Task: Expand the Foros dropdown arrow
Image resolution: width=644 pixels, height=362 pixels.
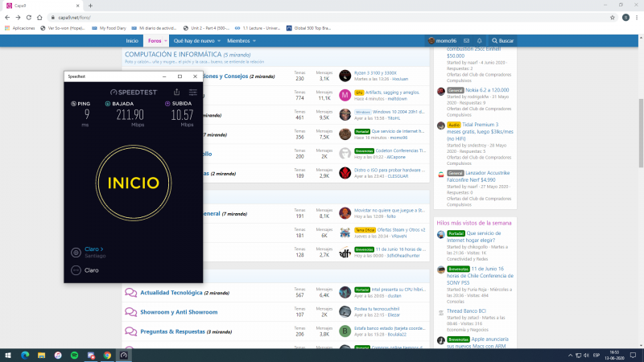Action: pos(164,40)
